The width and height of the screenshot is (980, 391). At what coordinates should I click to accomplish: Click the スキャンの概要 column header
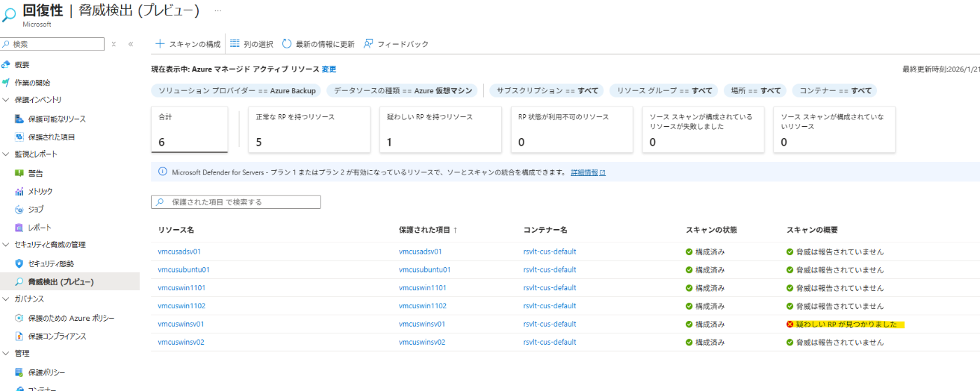coord(812,230)
